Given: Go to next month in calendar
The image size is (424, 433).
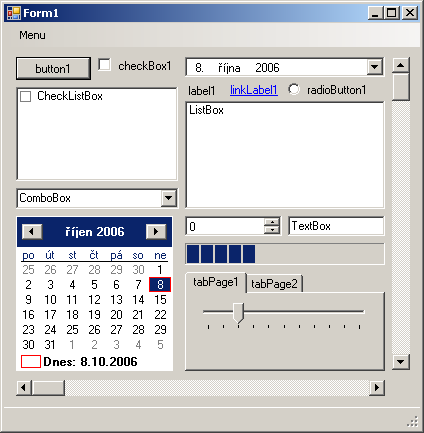Looking at the screenshot, I should [156, 232].
